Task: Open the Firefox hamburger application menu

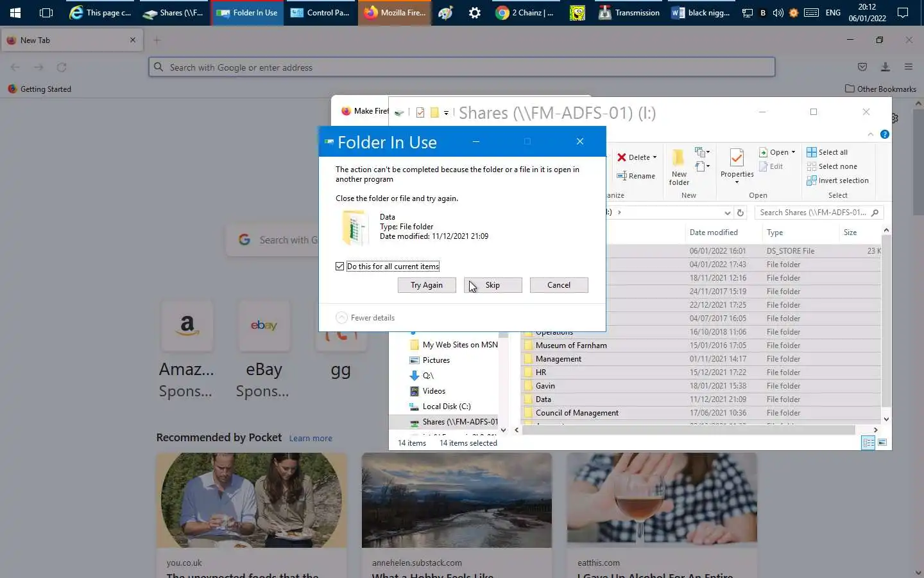Action: [909, 67]
